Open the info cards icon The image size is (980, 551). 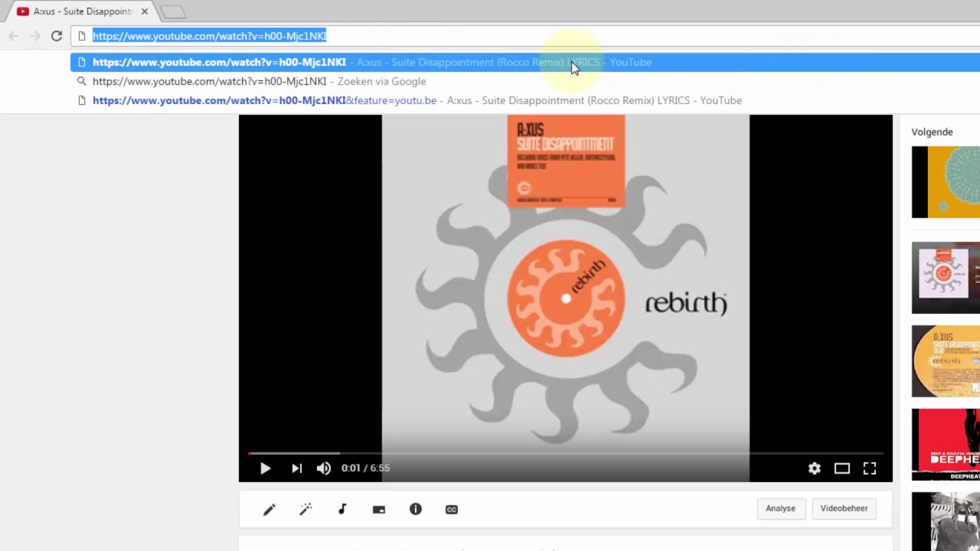pos(416,509)
